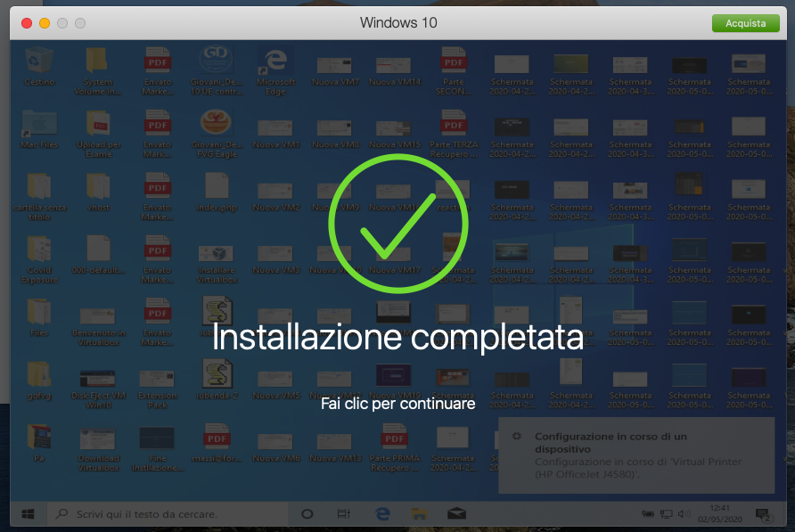Image resolution: width=795 pixels, height=532 pixels.
Task: Click the volume speaker tray icon
Action: pos(684,514)
